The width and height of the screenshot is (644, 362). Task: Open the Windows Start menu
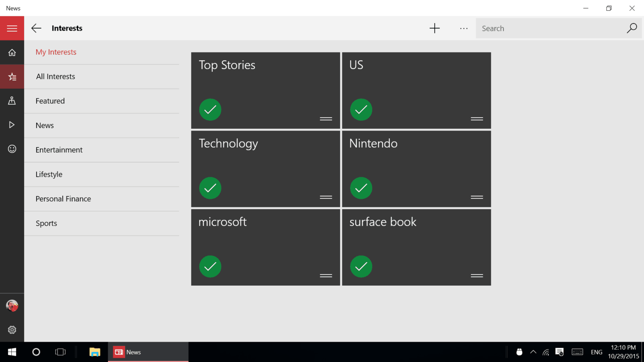[12, 352]
